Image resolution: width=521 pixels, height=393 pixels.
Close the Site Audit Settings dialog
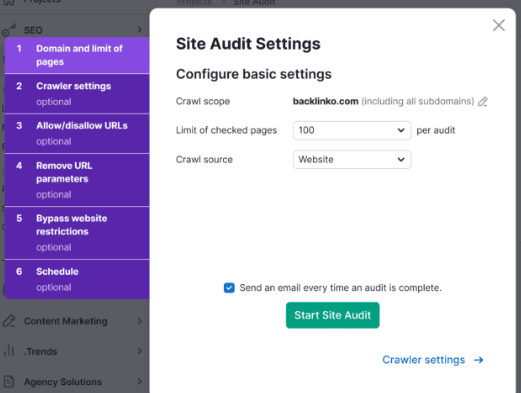[x=499, y=25]
